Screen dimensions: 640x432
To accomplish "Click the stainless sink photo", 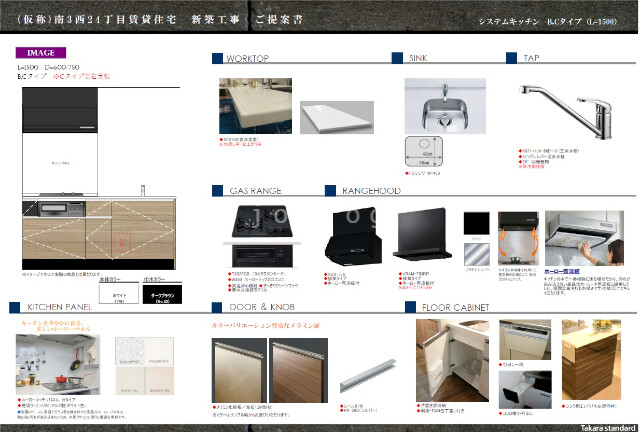I will [445, 106].
